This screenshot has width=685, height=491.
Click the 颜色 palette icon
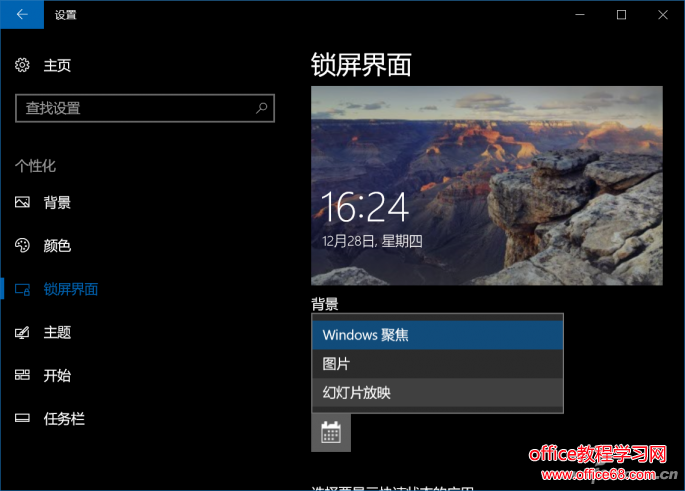click(x=22, y=246)
